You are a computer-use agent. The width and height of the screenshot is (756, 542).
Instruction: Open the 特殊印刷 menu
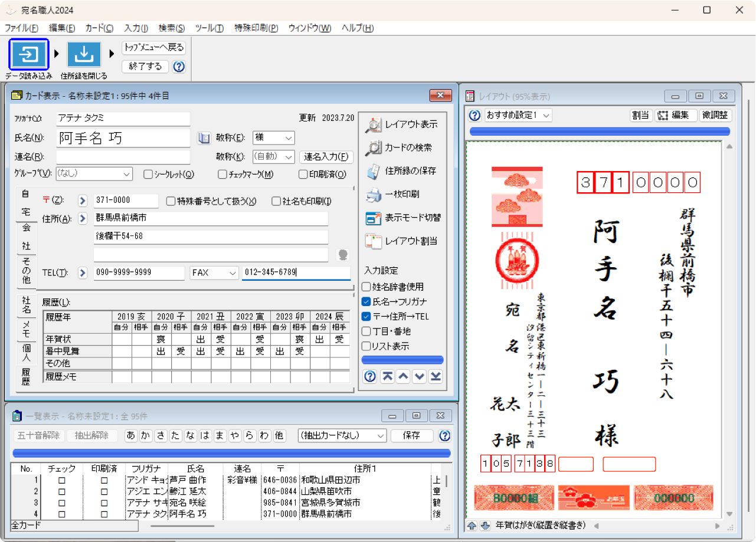(256, 28)
